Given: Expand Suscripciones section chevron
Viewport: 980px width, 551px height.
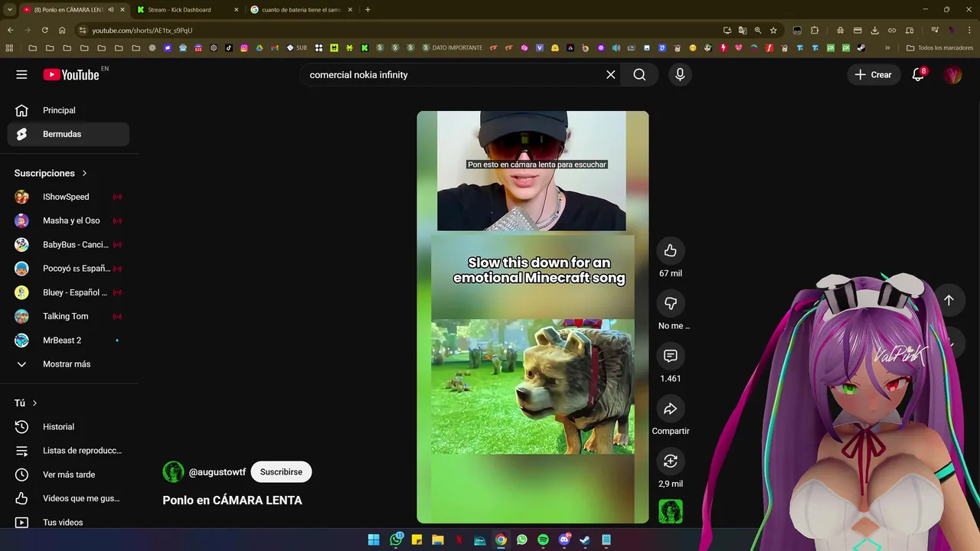Looking at the screenshot, I should pos(84,174).
